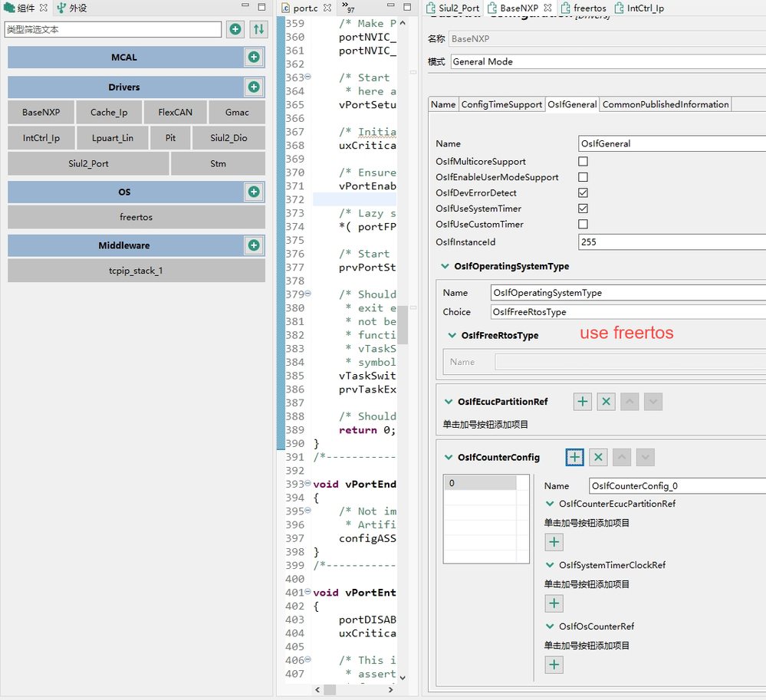
Task: Open the Name tab in BaseNXP config
Action: coord(443,104)
